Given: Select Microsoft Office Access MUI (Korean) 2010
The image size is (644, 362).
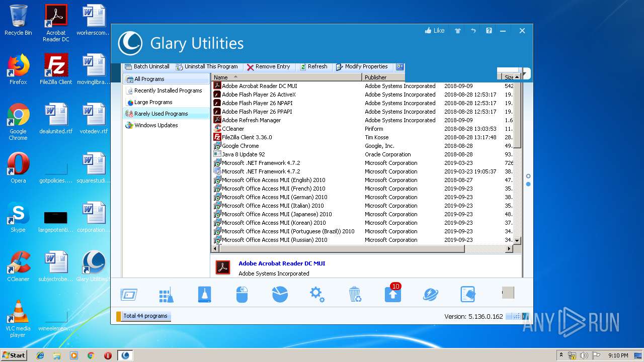Looking at the screenshot, I should tap(363, 223).
